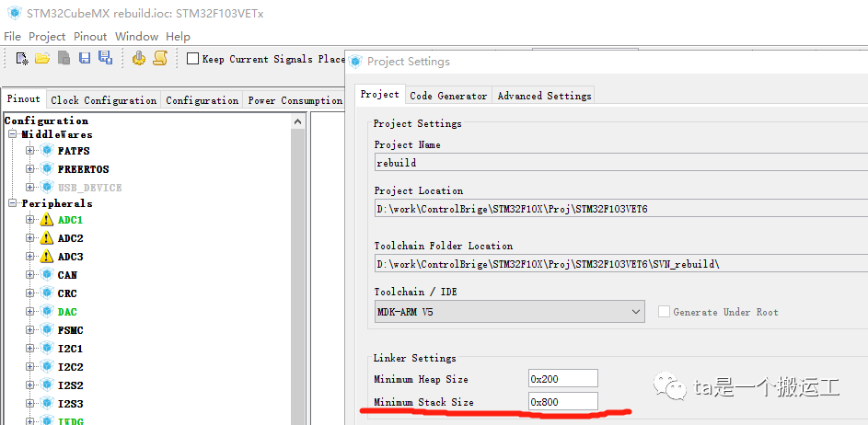Image resolution: width=868 pixels, height=425 pixels.
Task: Click the STM32CubeMX title bar cube icon
Action: pos(15,13)
